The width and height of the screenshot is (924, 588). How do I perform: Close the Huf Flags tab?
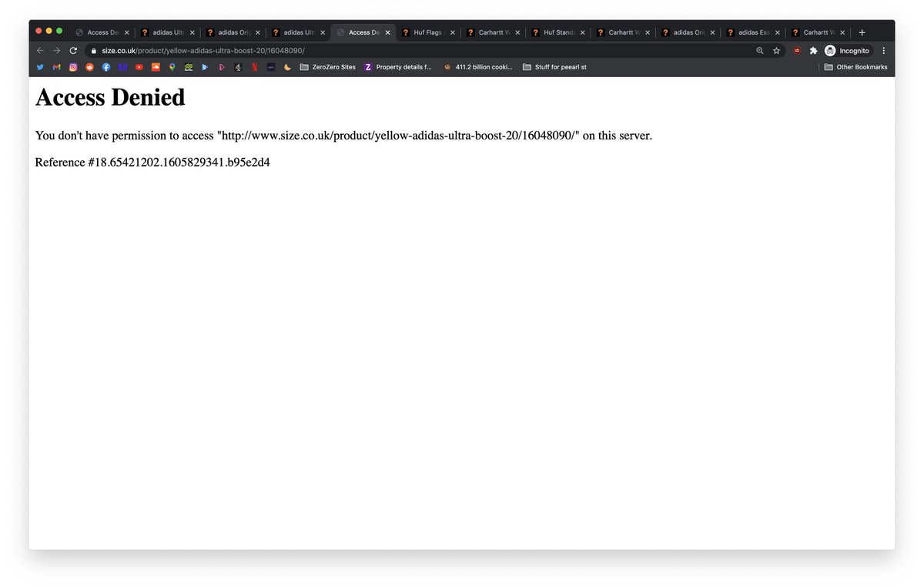453,32
